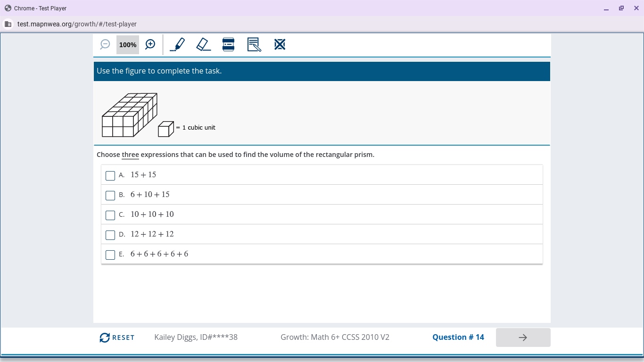Click the single cubic unit cube image

pos(165,129)
